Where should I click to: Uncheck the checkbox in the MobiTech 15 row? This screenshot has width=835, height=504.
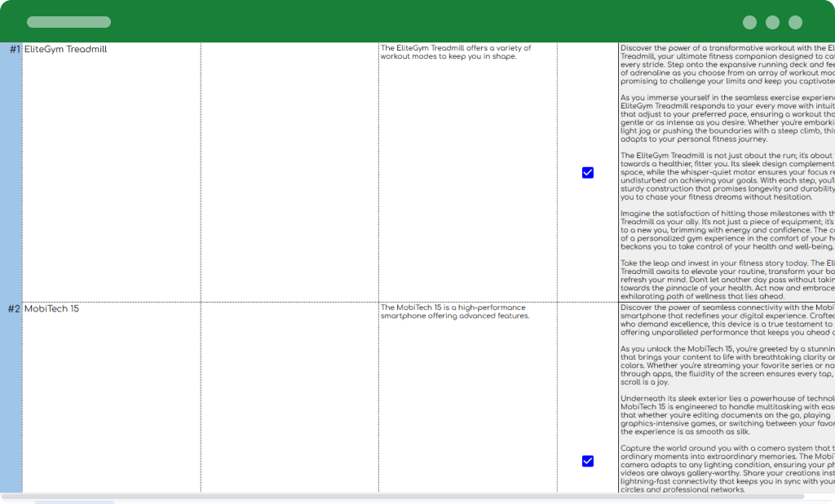pos(587,461)
